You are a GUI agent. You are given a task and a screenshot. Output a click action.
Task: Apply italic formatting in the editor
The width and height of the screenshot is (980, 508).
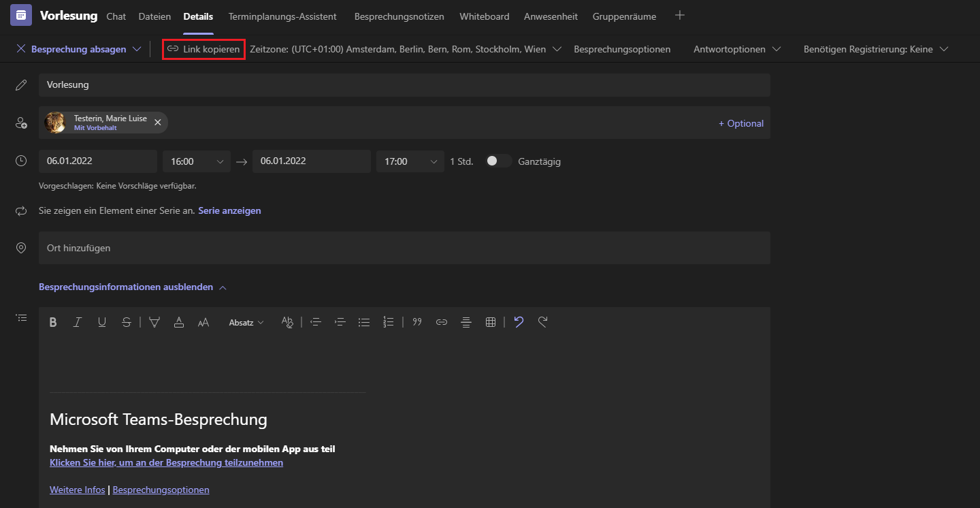coord(78,322)
